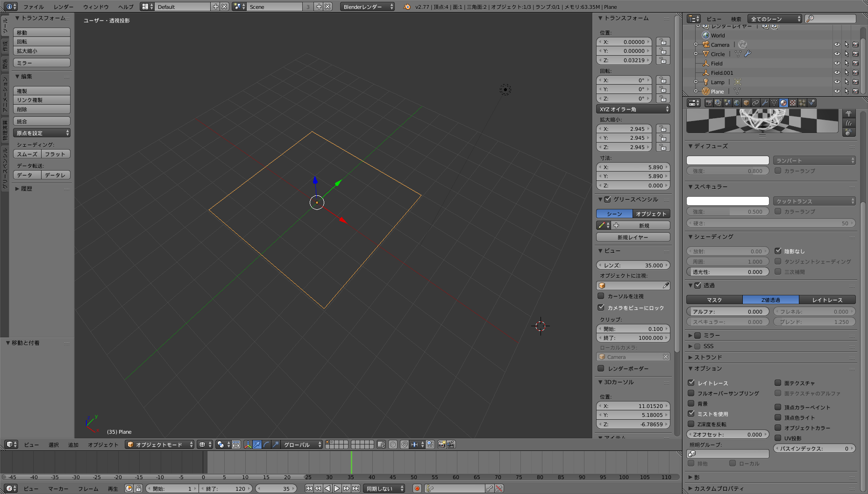Viewport: 868px width, 494px height.
Task: Click the Camera data icon in outliner
Action: point(743,44)
